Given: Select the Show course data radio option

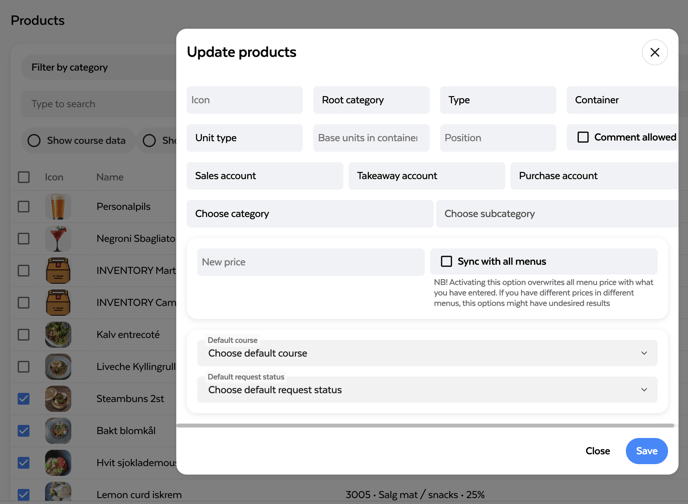Looking at the screenshot, I should coord(34,140).
